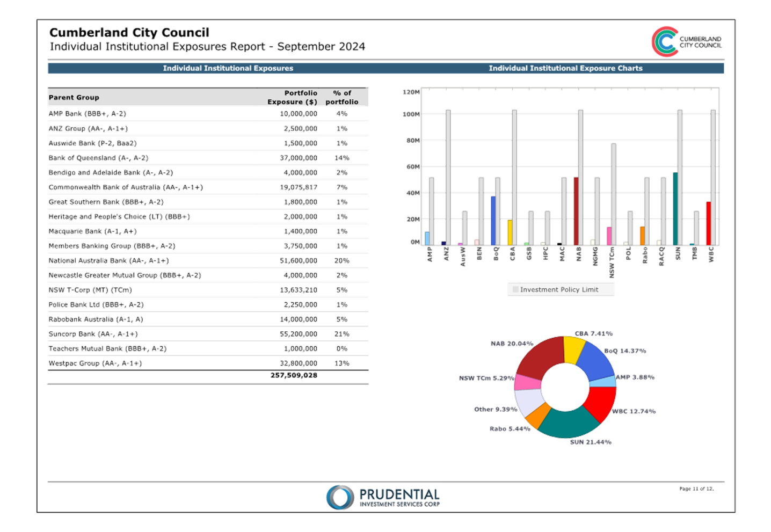Image resolution: width=771 pixels, height=532 pixels.
Task: Click the SUN 21.44% donut label
Action: point(591,442)
